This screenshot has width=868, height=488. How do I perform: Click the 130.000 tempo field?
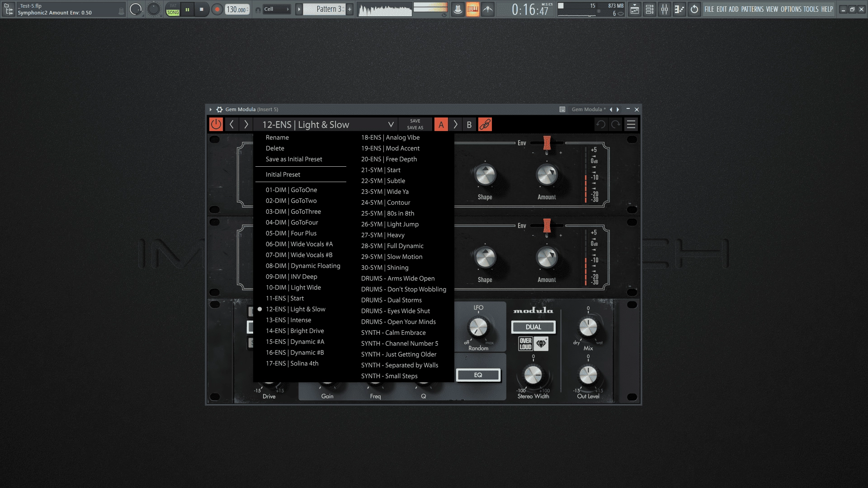point(237,9)
